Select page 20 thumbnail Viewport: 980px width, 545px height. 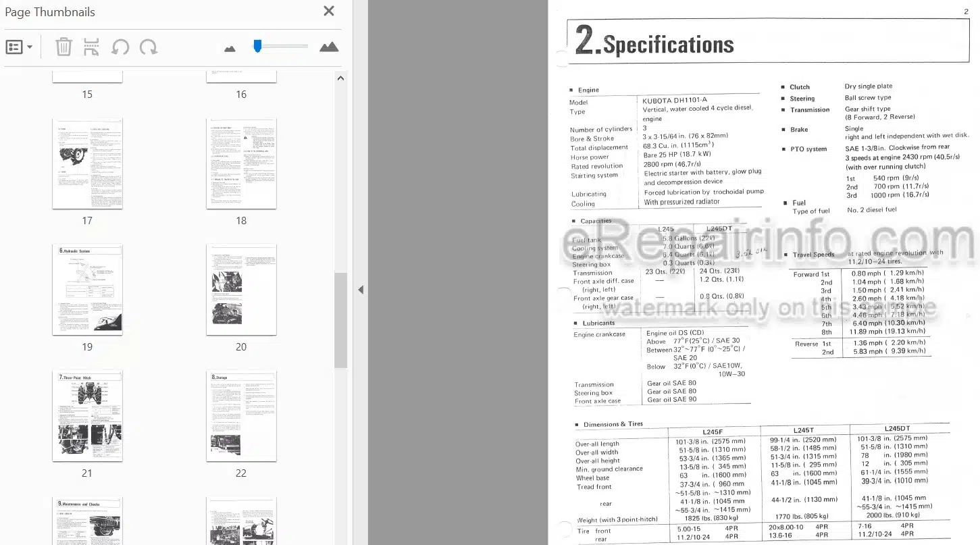(241, 290)
